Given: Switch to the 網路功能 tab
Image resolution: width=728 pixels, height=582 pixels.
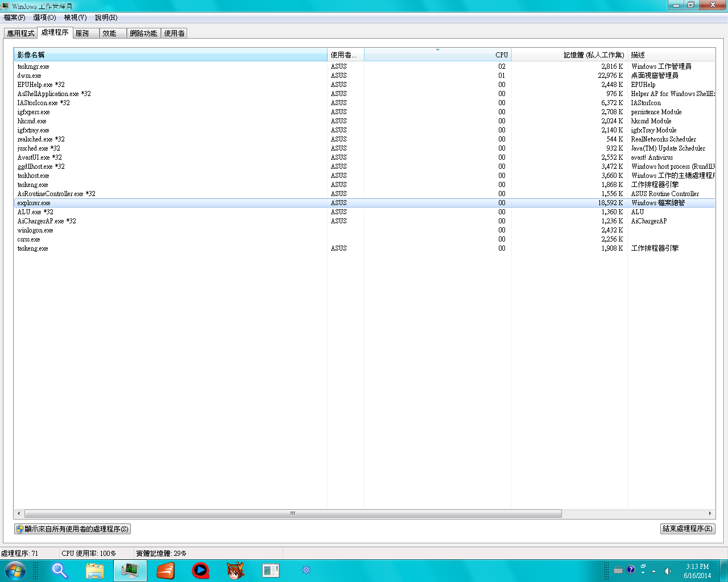Looking at the screenshot, I should [143, 34].
